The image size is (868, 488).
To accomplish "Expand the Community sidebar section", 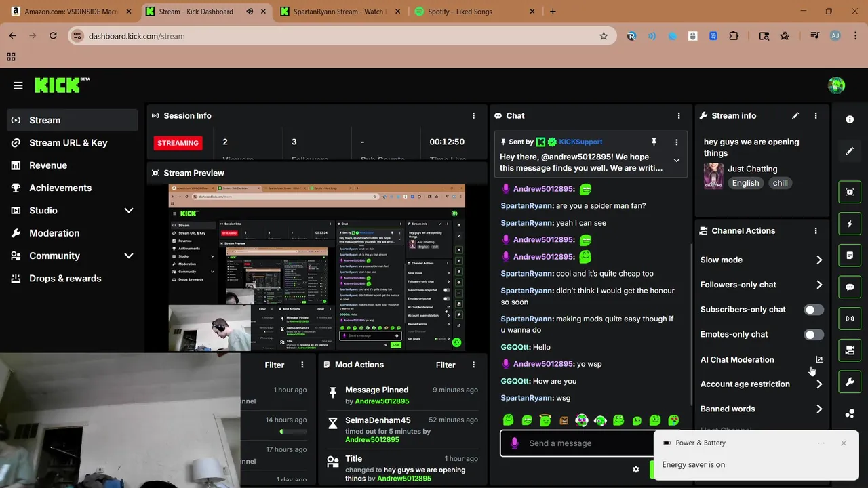I will click(x=129, y=256).
